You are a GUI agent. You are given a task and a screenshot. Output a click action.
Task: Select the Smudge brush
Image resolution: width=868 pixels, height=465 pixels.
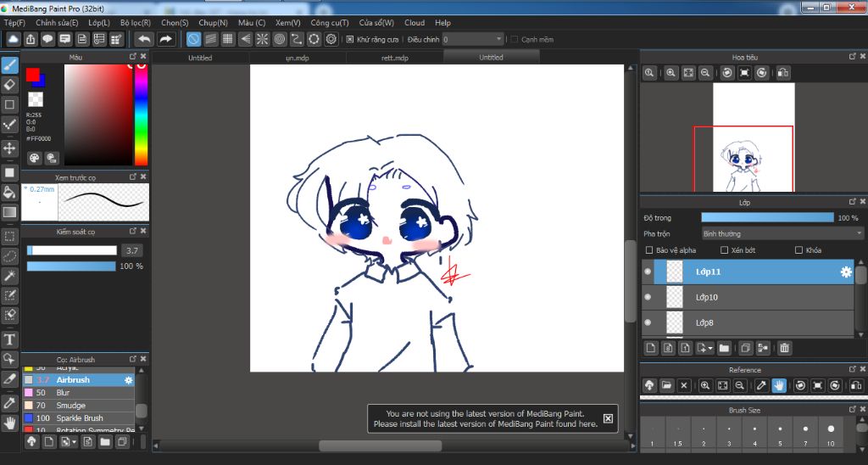(78, 405)
